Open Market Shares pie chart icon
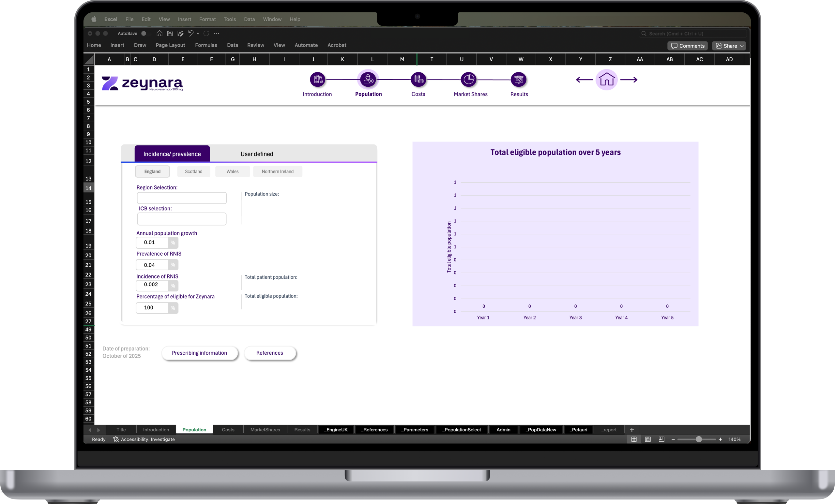Viewport: 835px width, 504px height. [x=469, y=80]
